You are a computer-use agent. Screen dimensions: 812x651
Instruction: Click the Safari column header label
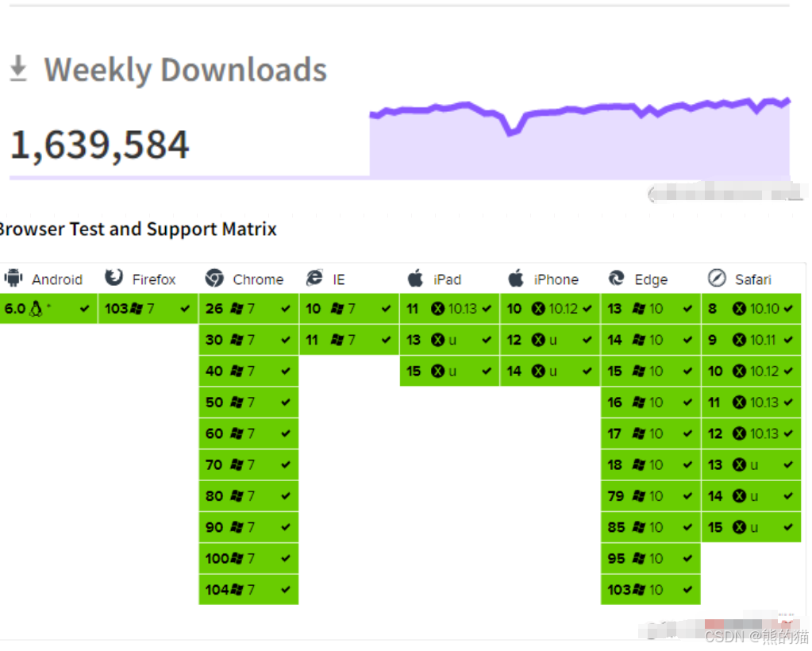(753, 279)
